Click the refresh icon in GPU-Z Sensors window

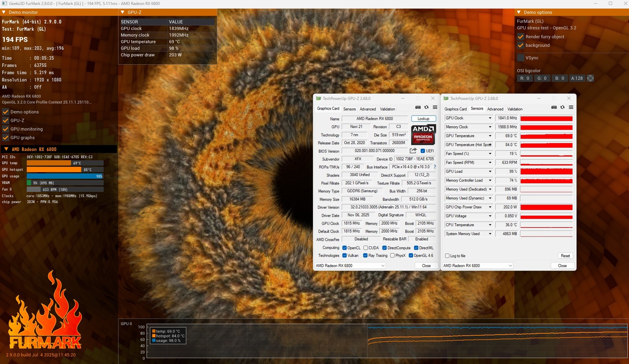pos(562,107)
